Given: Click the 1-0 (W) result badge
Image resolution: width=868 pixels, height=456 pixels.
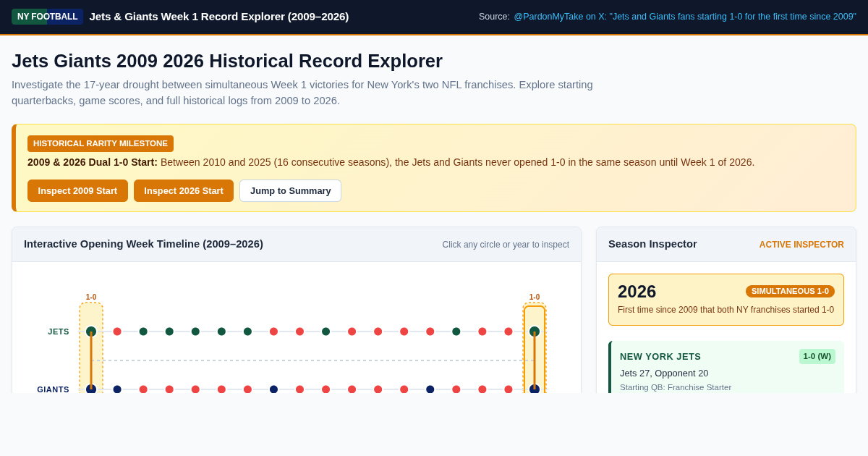Looking at the screenshot, I should point(817,356).
